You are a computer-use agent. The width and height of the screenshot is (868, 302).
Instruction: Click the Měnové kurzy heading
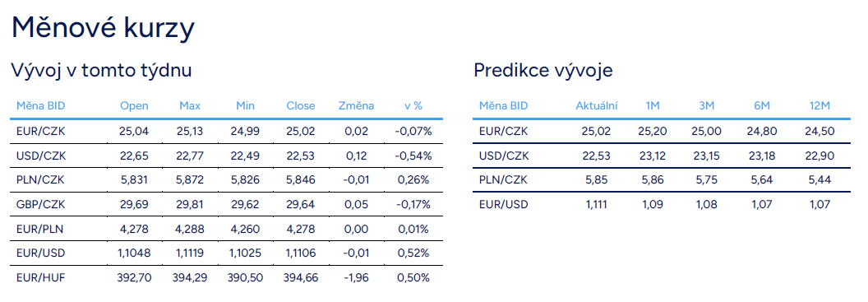click(103, 29)
